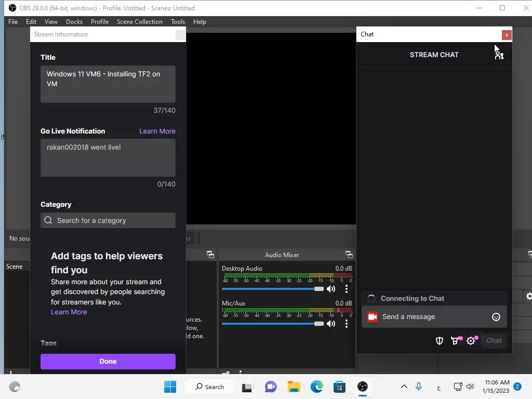The height and width of the screenshot is (399, 532).
Task: Click the Search for a category field
Action: pos(108,220)
